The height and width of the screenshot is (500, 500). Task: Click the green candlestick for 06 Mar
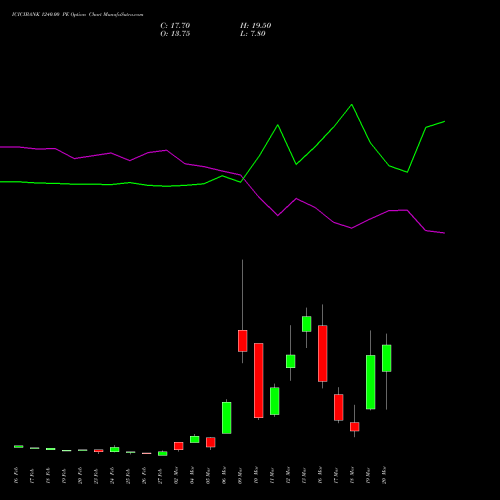tap(227, 418)
